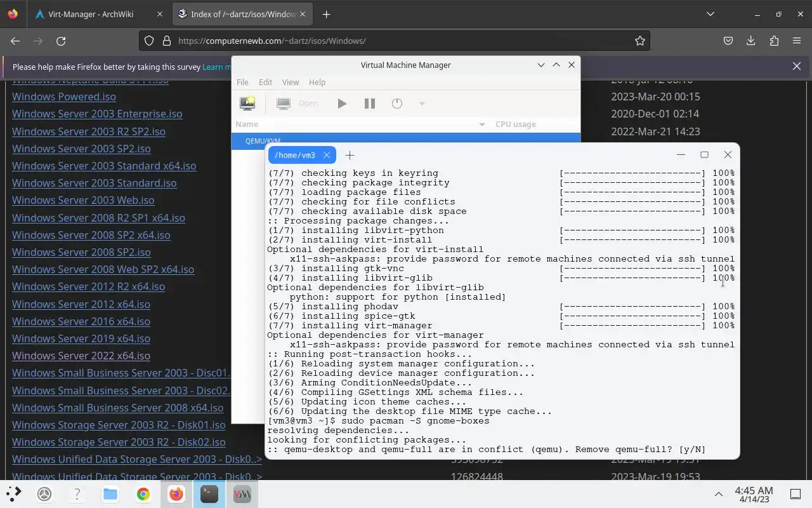Viewport: 812px width, 508px height.
Task: Open Windows Server 2003 Enterprise.iso link
Action: point(97,114)
